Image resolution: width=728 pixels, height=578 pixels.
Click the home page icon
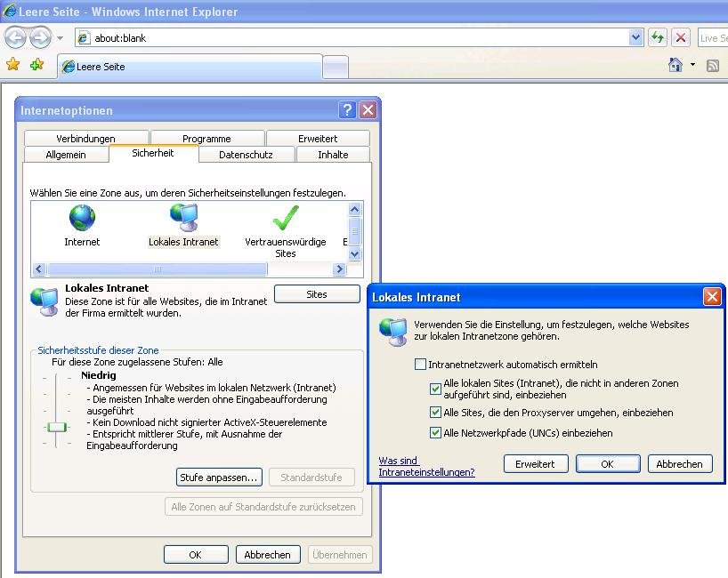675,65
